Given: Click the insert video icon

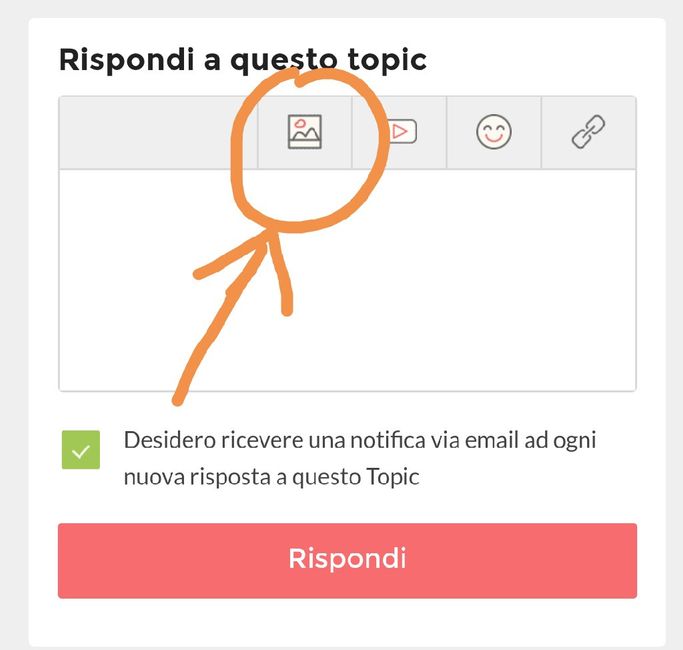Looking at the screenshot, I should click(x=401, y=132).
